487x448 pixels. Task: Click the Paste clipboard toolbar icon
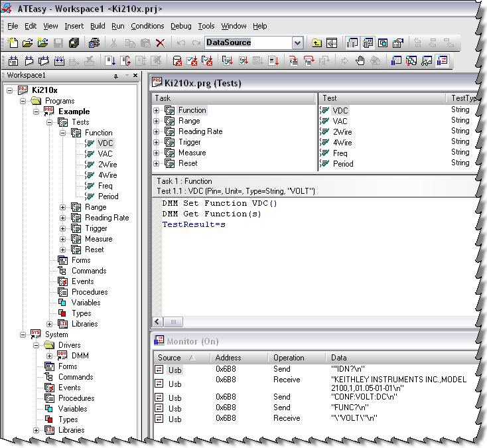pyautogui.click(x=145, y=43)
